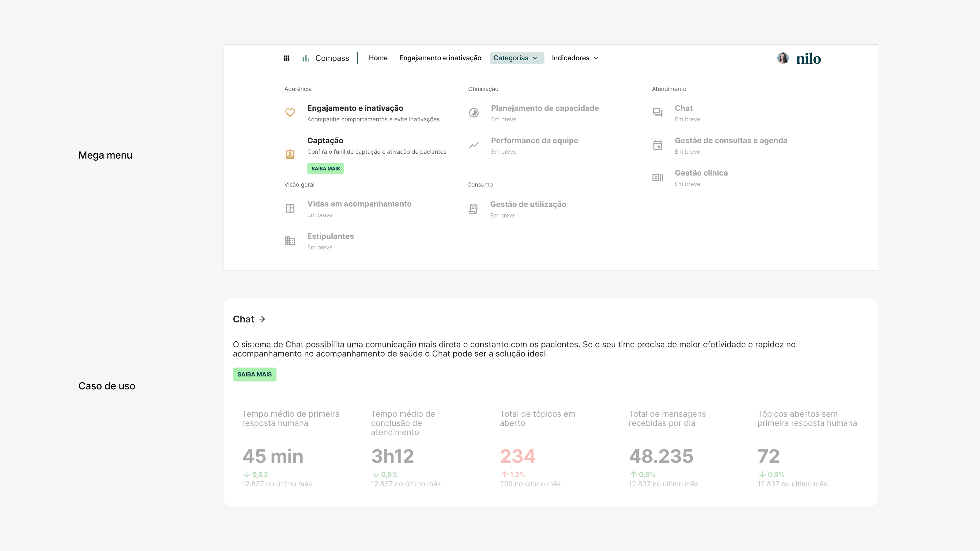The height and width of the screenshot is (551, 980).
Task: Click the down arrow under 3h12
Action: click(376, 474)
